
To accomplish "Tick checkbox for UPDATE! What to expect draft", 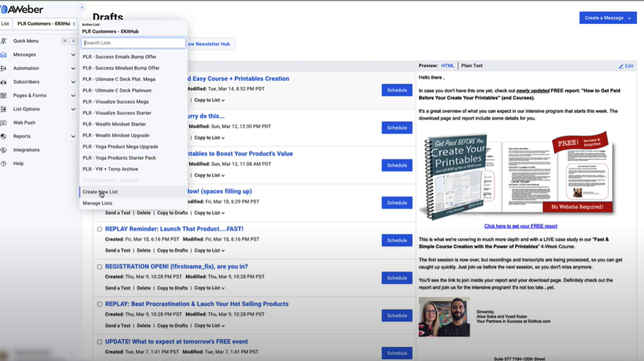I will (99, 342).
